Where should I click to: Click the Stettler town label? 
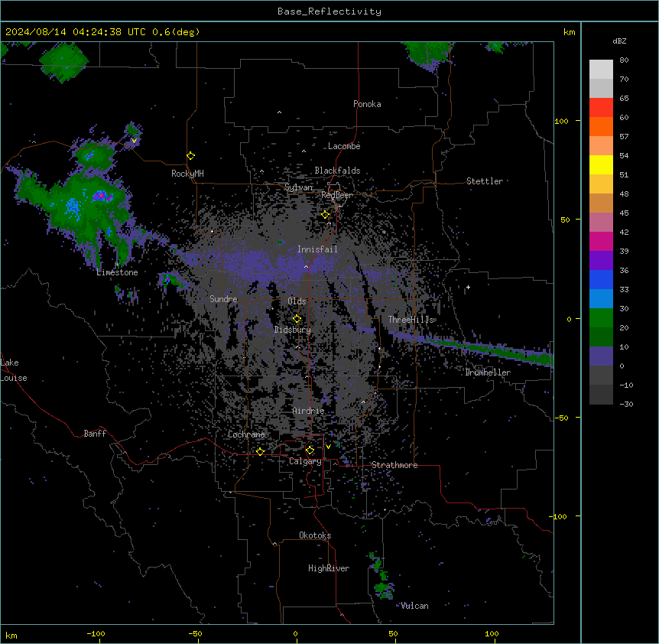coord(485,181)
